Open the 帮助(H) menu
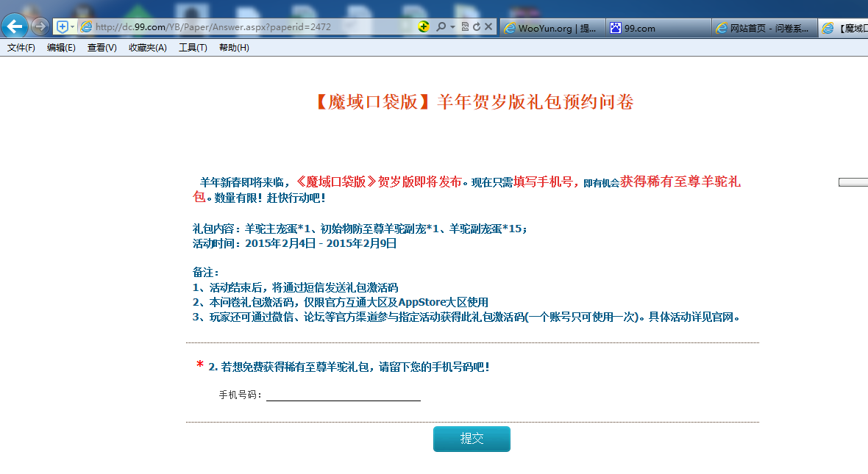Screen dimensions: 868x474 (x=234, y=48)
